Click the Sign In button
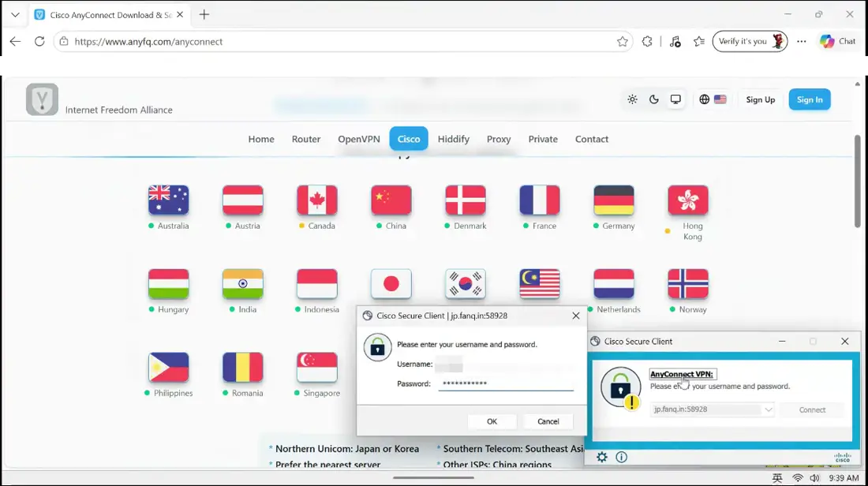The image size is (868, 486). tap(810, 99)
